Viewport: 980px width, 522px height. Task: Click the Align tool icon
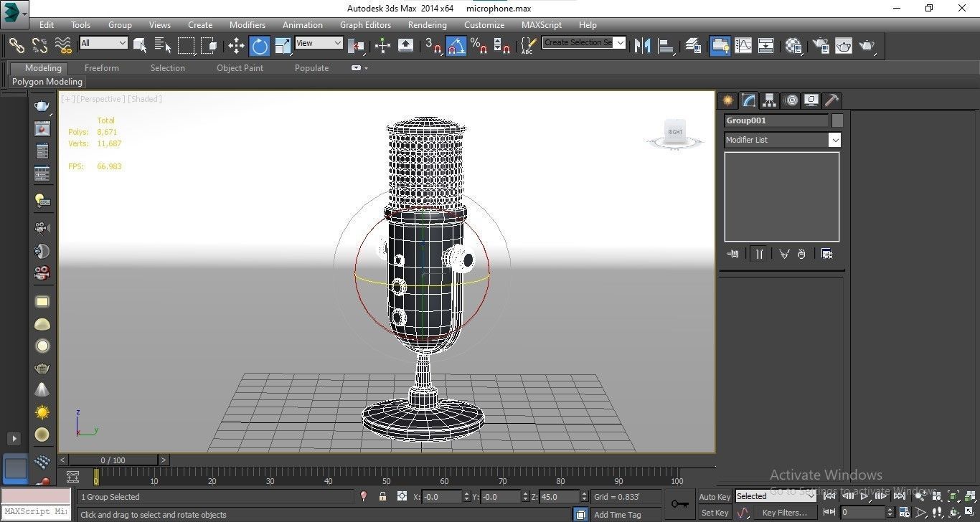pyautogui.click(x=666, y=46)
